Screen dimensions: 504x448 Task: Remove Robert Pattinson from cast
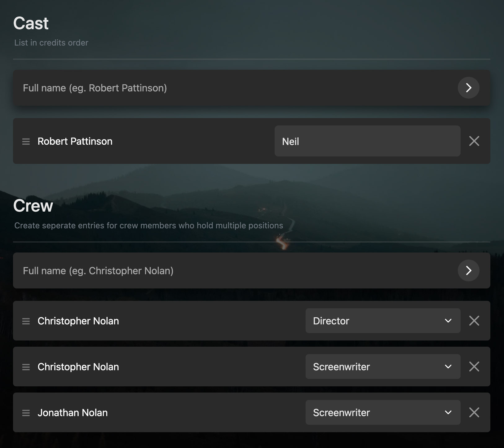[474, 141]
